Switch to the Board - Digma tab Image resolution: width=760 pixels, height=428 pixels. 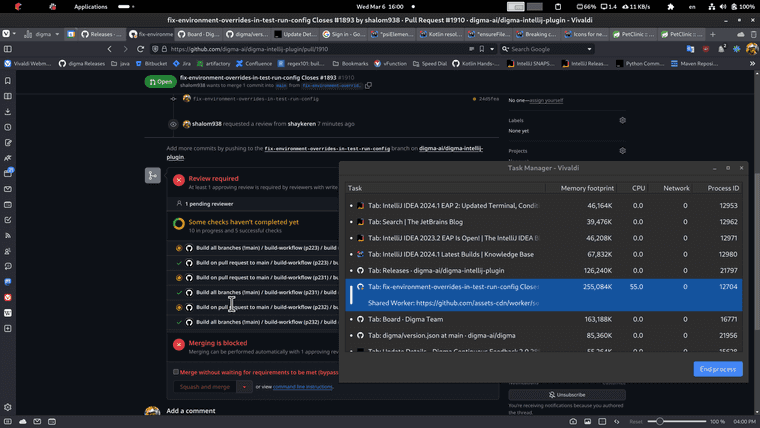point(199,34)
